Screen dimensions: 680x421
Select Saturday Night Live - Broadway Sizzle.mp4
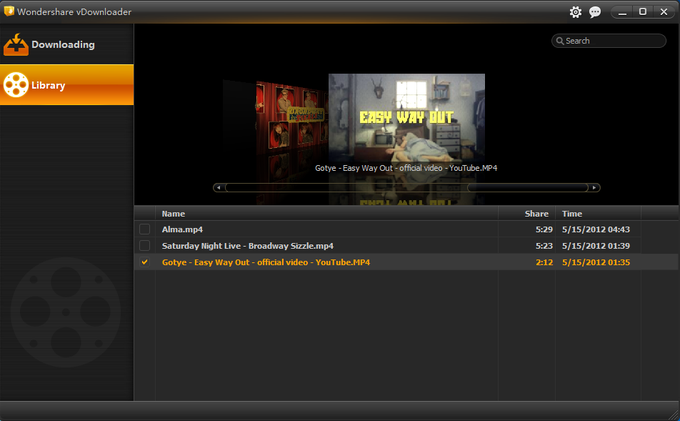coord(248,246)
